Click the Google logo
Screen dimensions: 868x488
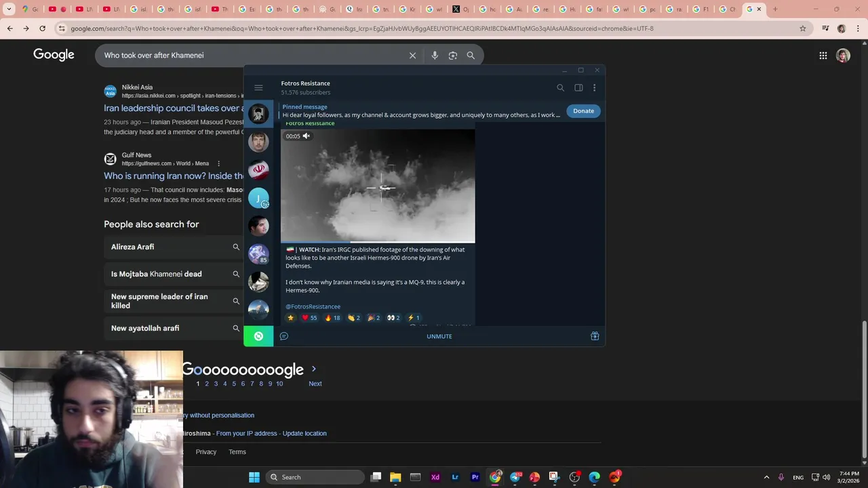54,55
